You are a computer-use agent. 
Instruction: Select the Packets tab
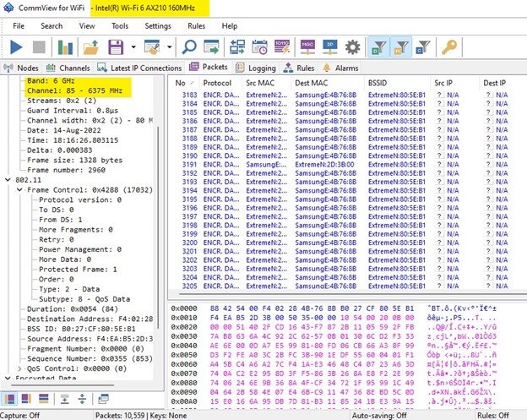pyautogui.click(x=209, y=67)
